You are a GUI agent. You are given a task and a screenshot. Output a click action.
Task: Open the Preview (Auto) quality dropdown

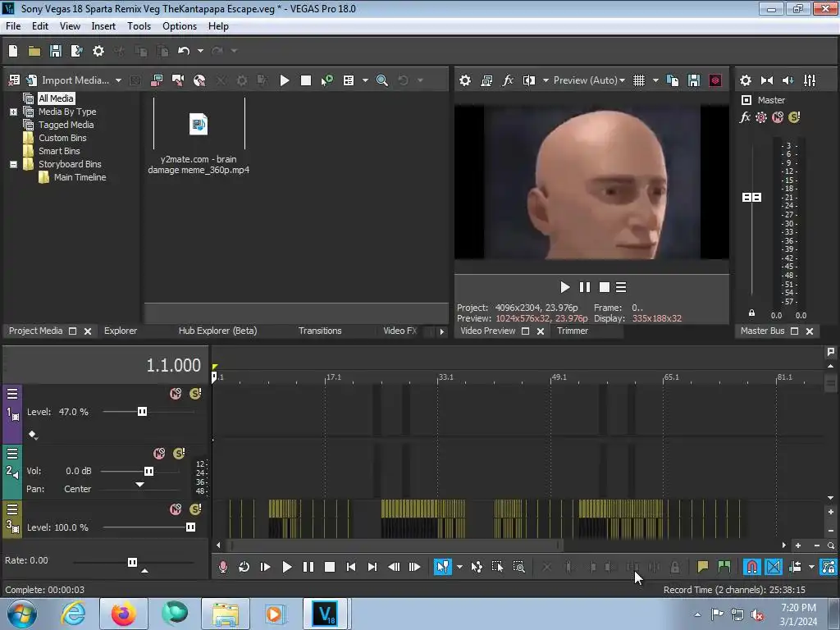[x=589, y=80]
